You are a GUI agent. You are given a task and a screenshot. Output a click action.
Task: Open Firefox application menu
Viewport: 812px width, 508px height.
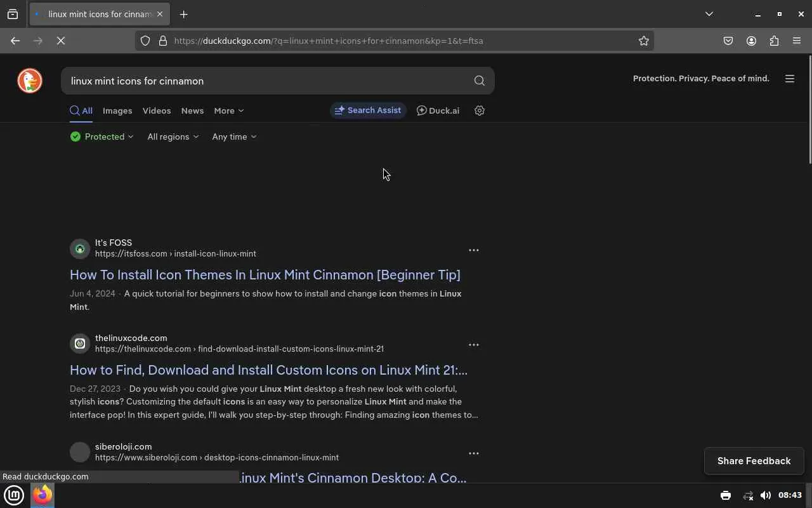(x=797, y=41)
